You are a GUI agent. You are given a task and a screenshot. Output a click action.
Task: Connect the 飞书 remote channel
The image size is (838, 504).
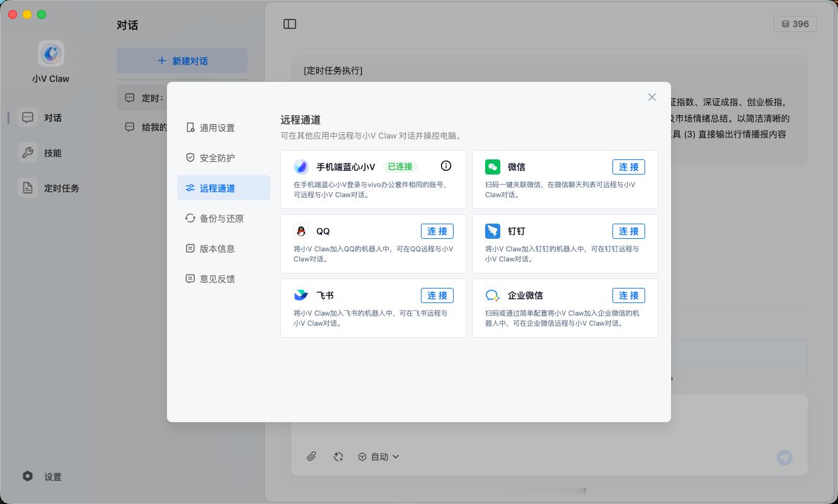pos(437,295)
